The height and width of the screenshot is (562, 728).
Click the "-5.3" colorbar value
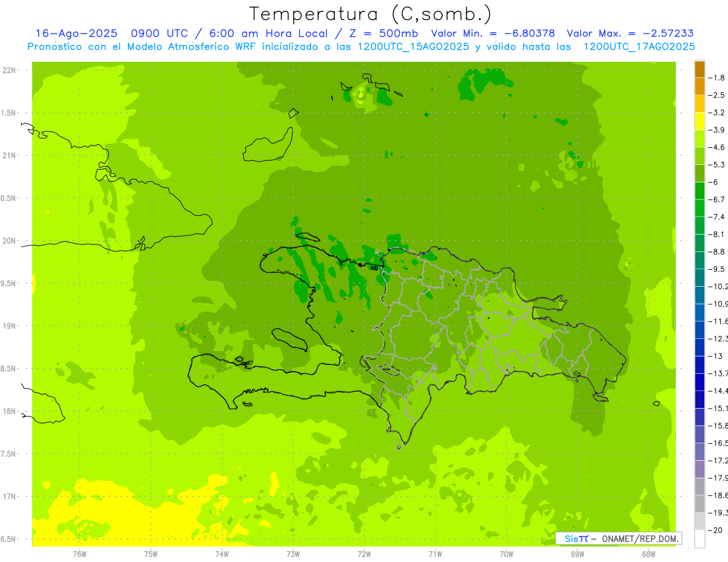point(716,165)
